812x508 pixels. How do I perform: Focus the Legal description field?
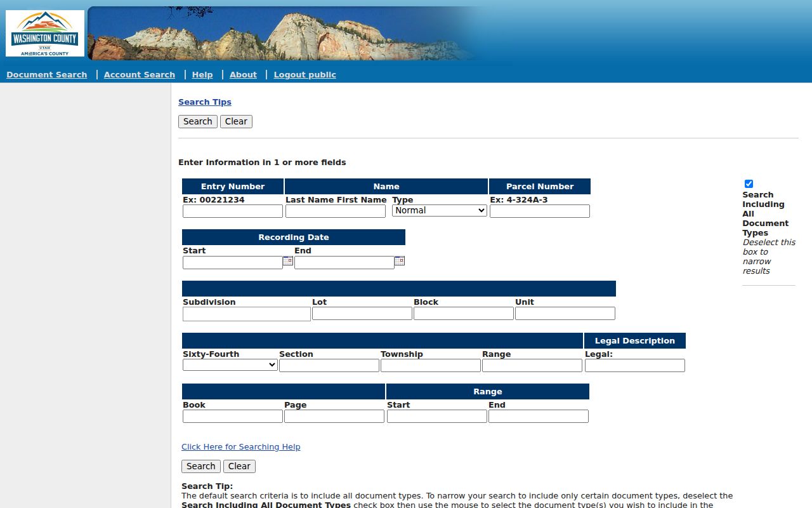pyautogui.click(x=635, y=365)
